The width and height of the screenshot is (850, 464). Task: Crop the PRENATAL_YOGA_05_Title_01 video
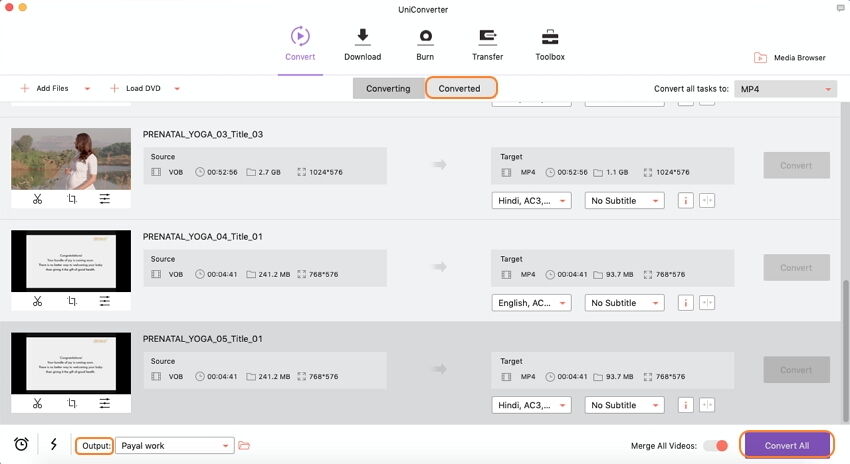[72, 403]
